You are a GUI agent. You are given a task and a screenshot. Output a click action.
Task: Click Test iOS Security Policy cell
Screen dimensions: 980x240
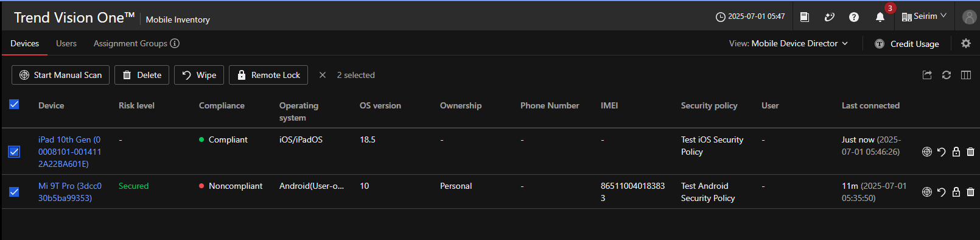[x=712, y=146]
